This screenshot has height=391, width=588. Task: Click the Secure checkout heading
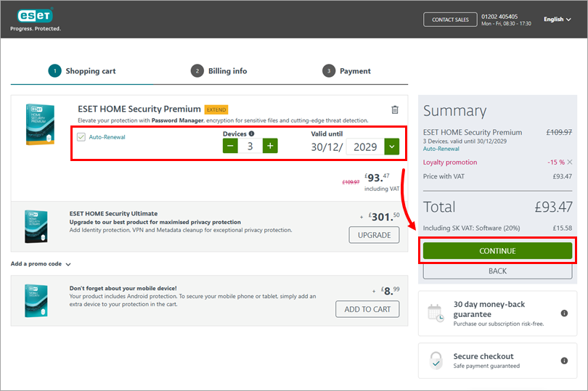tap(483, 356)
